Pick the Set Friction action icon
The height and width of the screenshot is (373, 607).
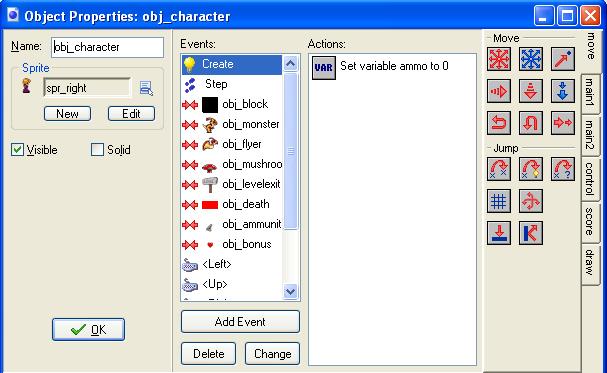[562, 123]
